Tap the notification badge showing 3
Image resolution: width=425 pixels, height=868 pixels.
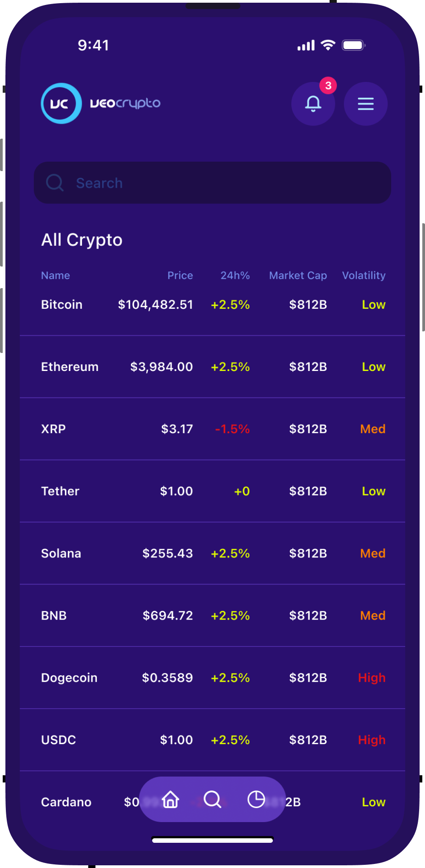click(x=328, y=86)
